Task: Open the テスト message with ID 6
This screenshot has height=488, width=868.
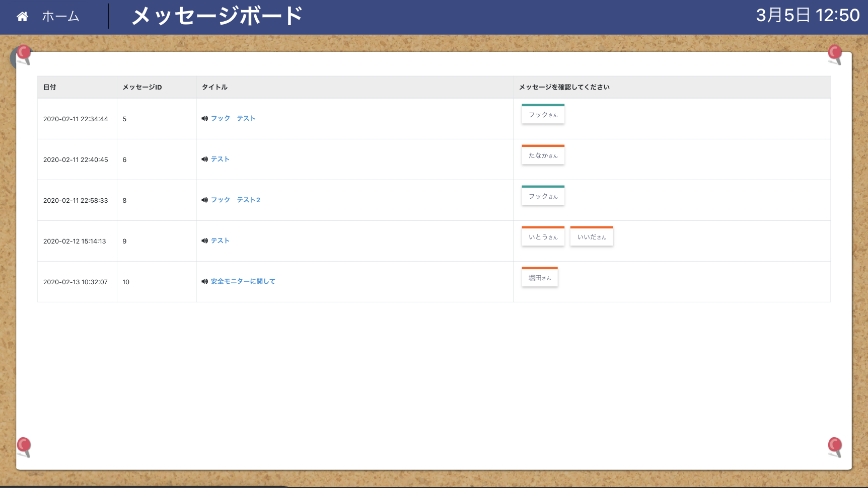Action: pos(220,159)
